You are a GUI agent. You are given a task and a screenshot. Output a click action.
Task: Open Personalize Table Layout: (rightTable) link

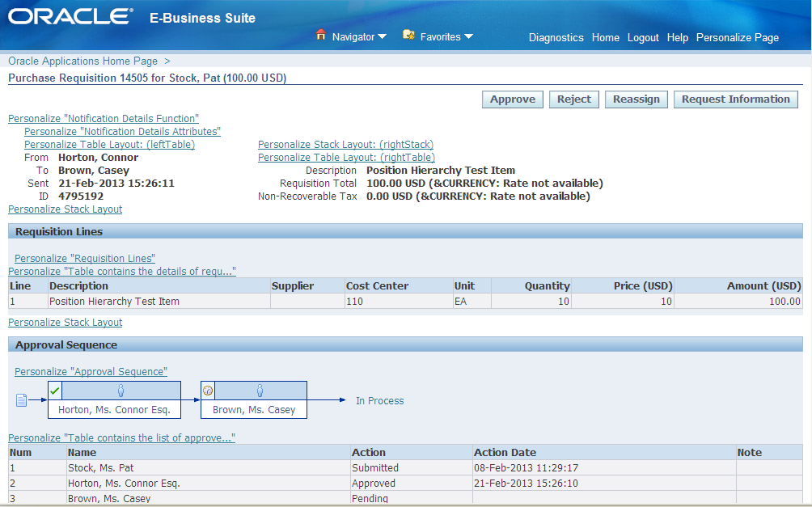click(346, 158)
